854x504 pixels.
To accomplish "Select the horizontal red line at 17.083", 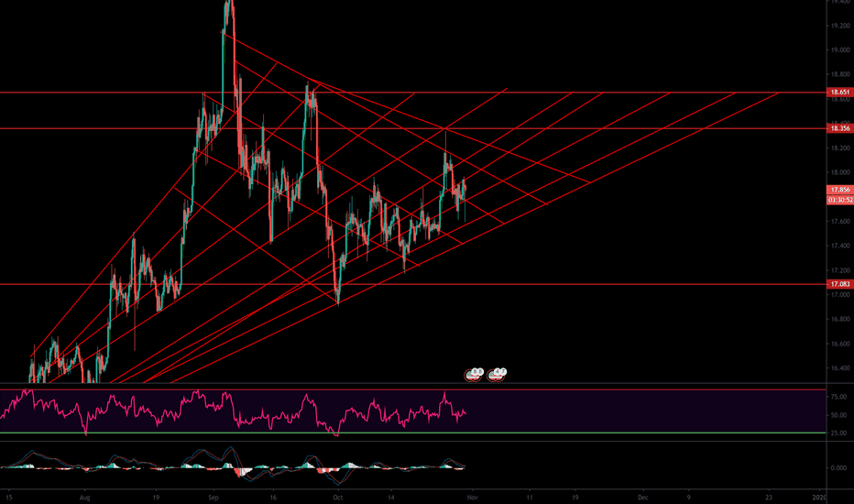I will tap(413, 284).
